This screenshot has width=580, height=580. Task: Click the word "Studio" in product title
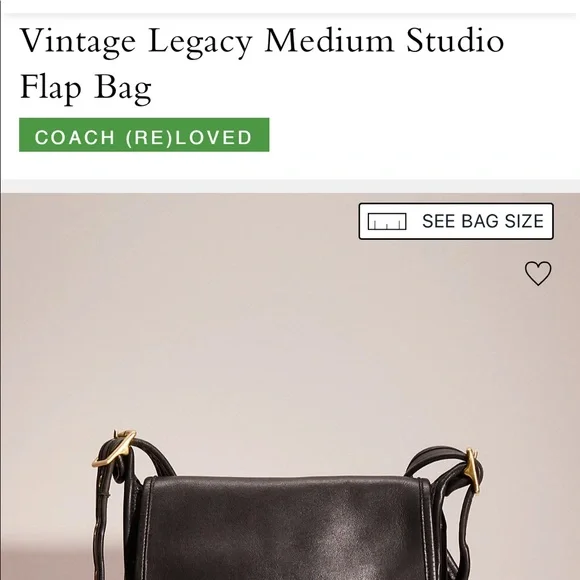[455, 39]
